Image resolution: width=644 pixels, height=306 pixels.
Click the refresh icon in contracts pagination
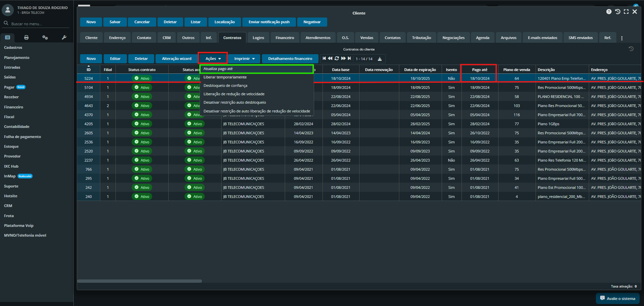click(x=337, y=59)
